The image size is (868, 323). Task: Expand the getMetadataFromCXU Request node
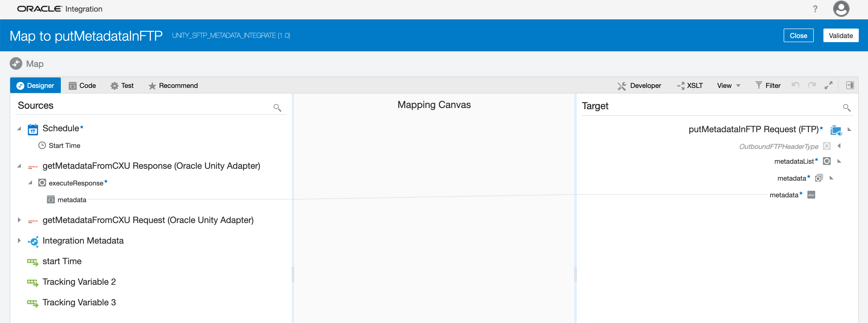19,220
